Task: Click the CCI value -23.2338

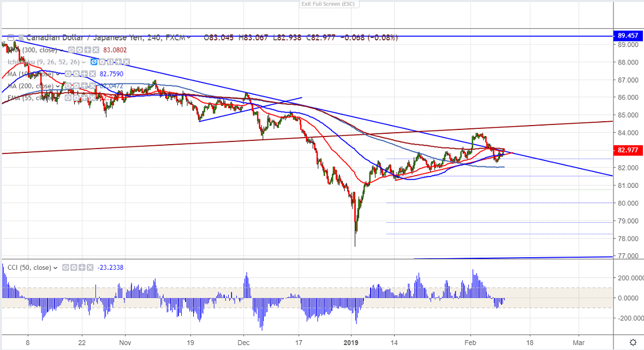Action: pos(110,268)
